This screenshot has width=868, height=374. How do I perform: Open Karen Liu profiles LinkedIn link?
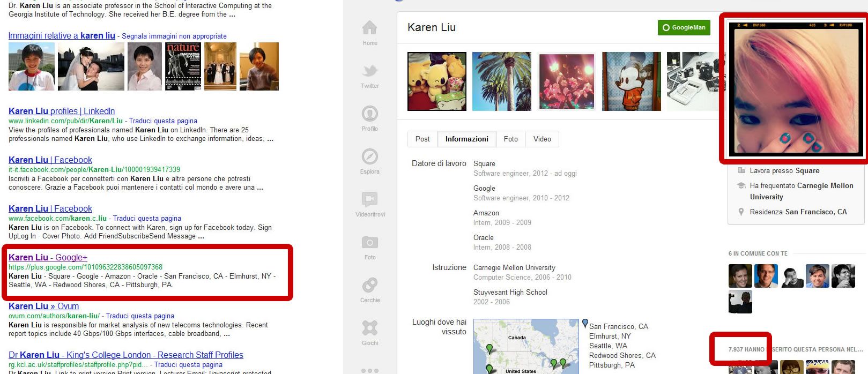click(x=62, y=111)
